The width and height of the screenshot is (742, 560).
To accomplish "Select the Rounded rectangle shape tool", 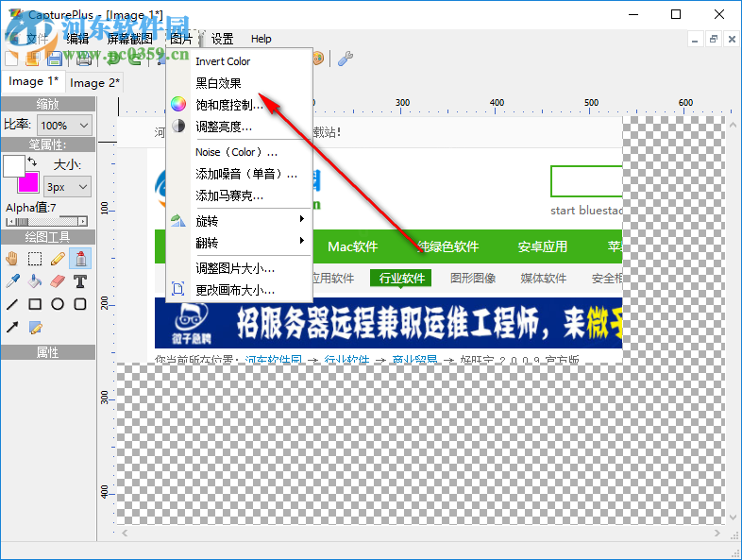I will point(80,304).
